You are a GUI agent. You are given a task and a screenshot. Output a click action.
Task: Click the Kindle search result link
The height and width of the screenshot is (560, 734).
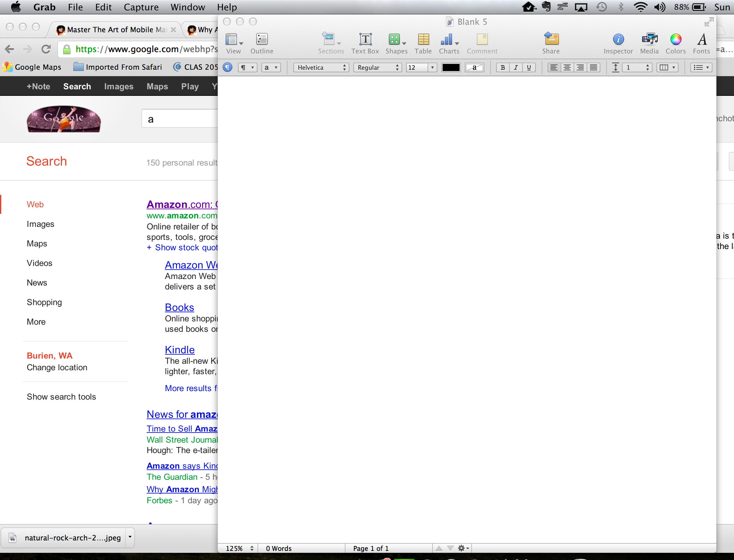(180, 350)
